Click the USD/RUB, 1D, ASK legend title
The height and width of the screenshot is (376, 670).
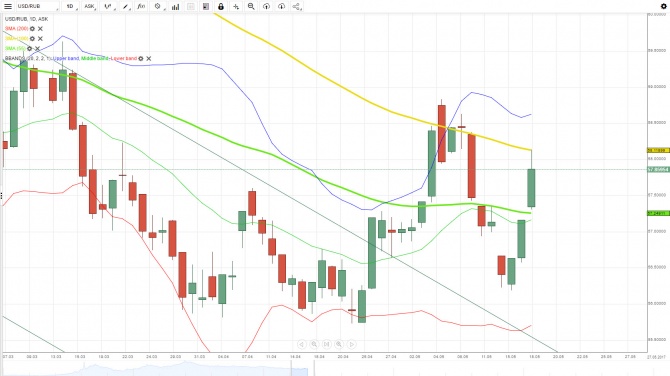pos(26,19)
